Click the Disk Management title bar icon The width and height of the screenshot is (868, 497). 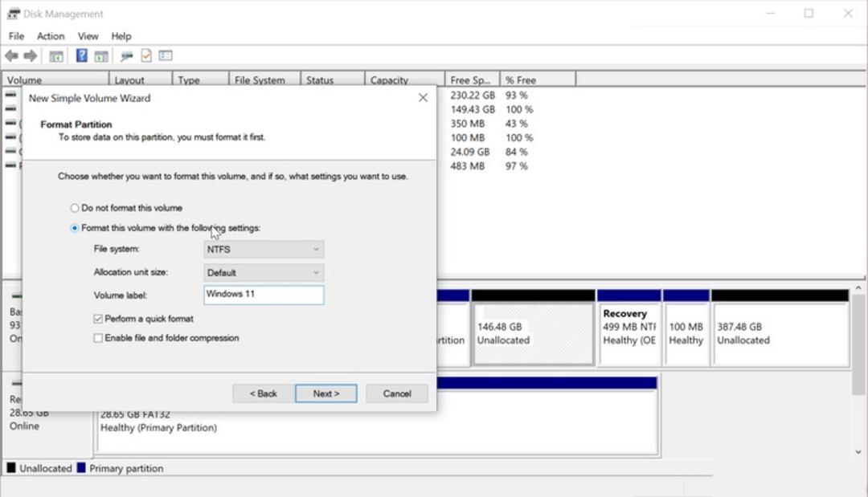pyautogui.click(x=14, y=14)
